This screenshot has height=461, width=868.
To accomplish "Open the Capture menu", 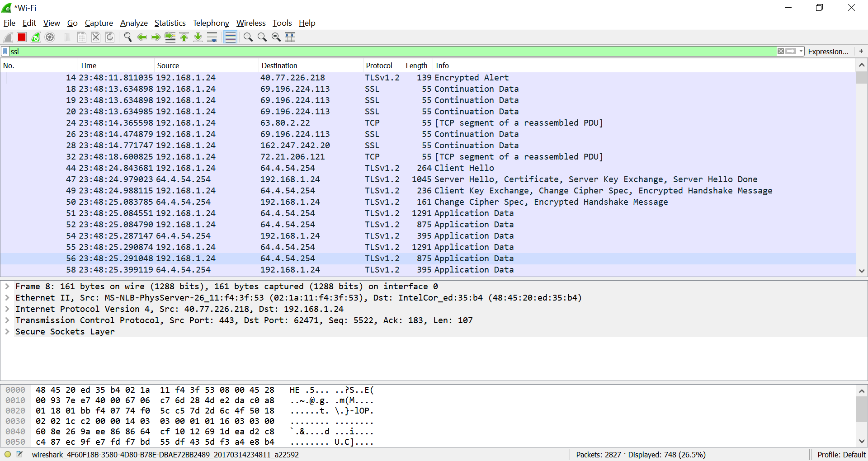I will click(x=99, y=23).
